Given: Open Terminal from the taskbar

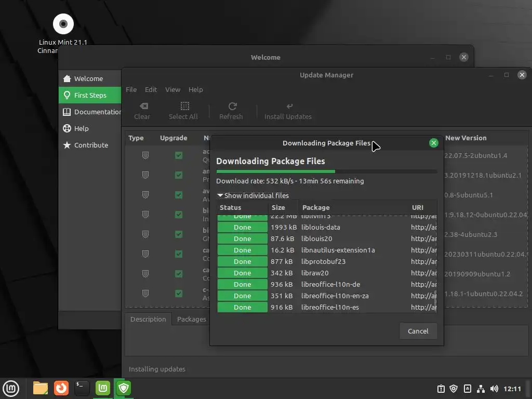Looking at the screenshot, I should tap(82, 389).
